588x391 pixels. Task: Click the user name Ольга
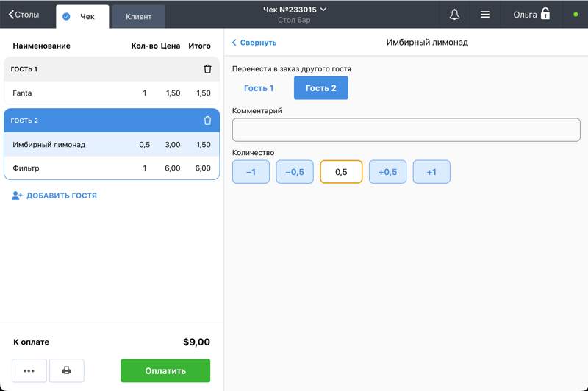coord(525,15)
